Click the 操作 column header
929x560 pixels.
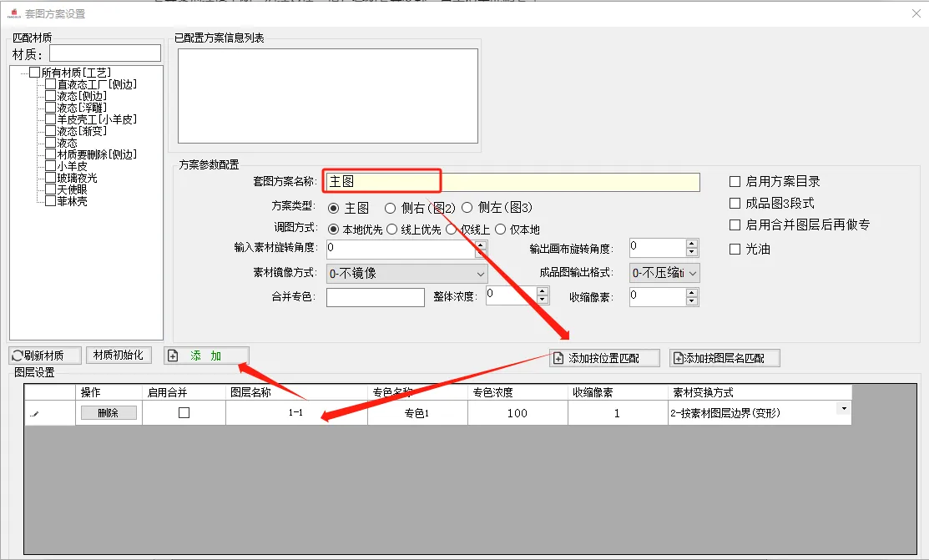(109, 392)
